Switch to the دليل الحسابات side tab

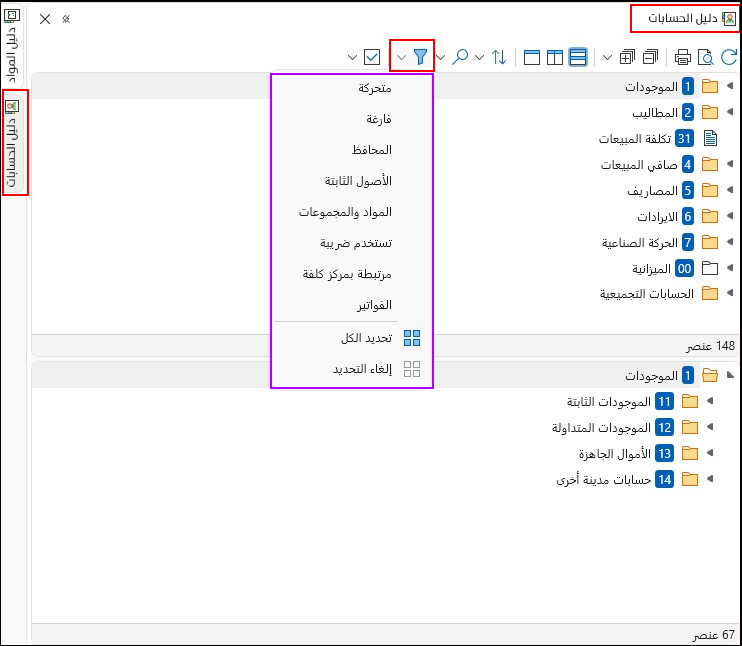point(12,143)
